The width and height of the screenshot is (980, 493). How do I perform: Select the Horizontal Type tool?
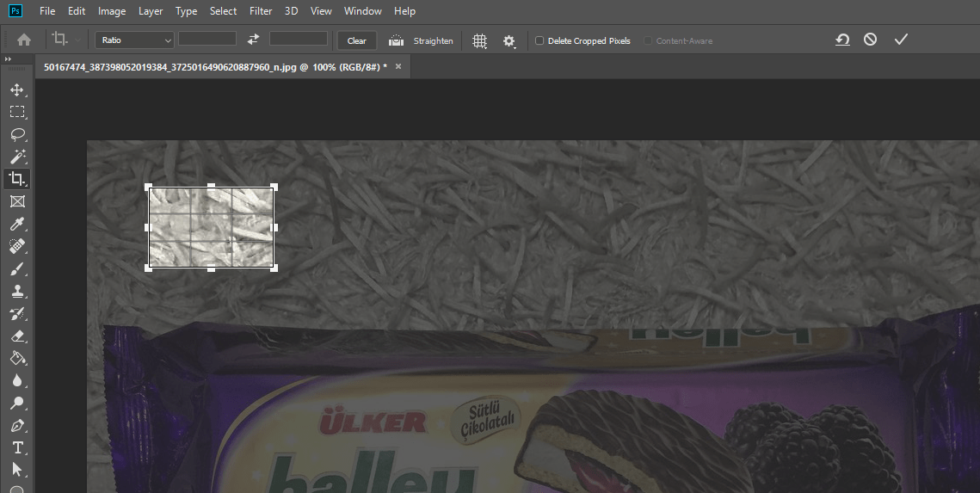[x=17, y=448]
